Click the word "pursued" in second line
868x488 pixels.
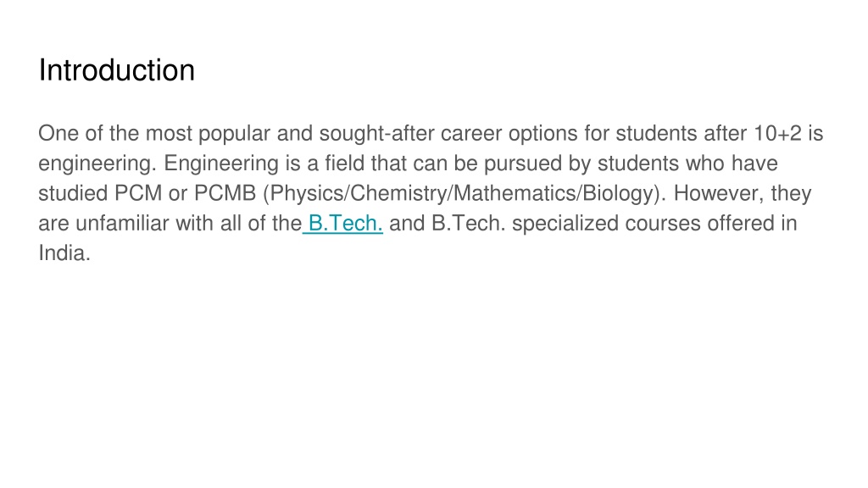[x=521, y=164]
